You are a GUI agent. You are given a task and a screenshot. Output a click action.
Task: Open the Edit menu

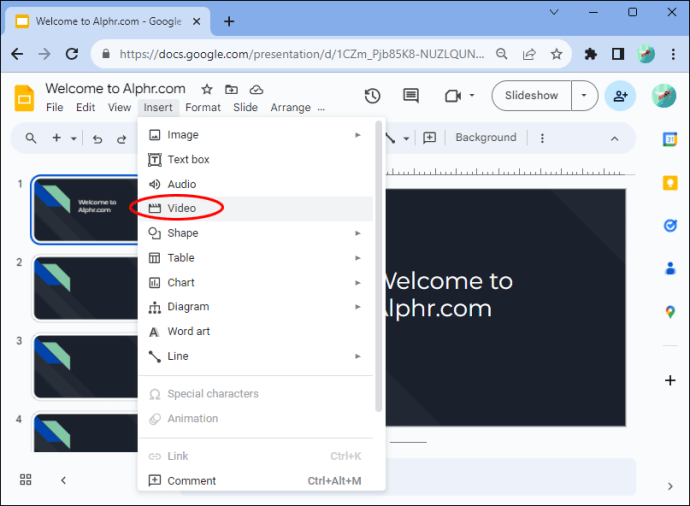(85, 107)
